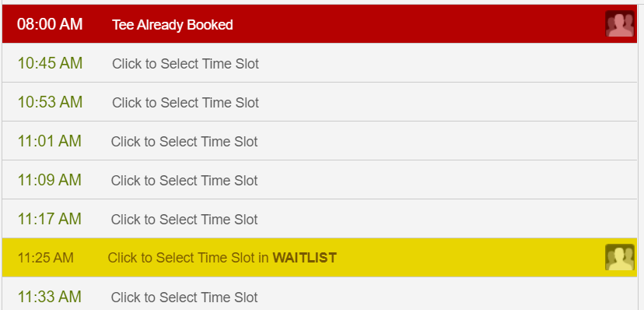Click the 08:00 AM time label
This screenshot has height=310, width=644.
click(x=50, y=24)
